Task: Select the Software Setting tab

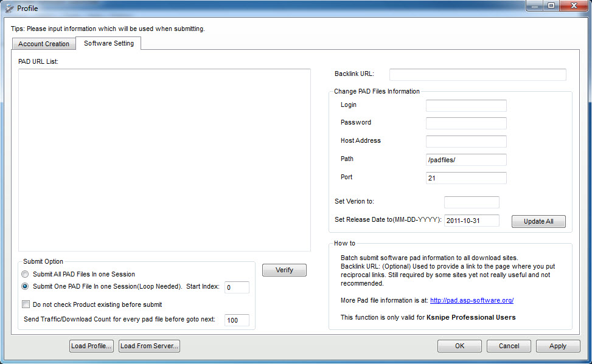Action: [109, 43]
